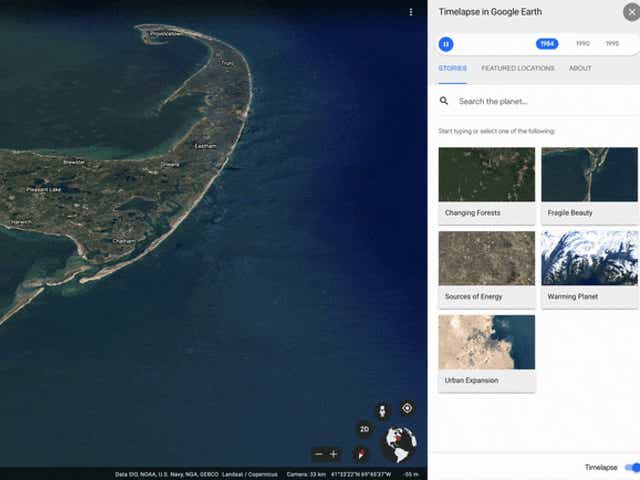Viewport: 640px width, 480px height.
Task: Click the magnifier search icon
Action: click(x=444, y=101)
